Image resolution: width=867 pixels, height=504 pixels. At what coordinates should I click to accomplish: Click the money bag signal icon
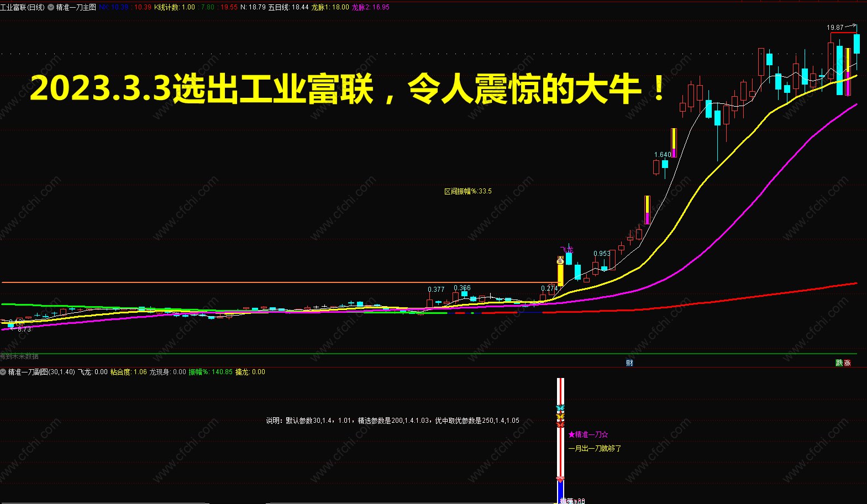[560, 261]
